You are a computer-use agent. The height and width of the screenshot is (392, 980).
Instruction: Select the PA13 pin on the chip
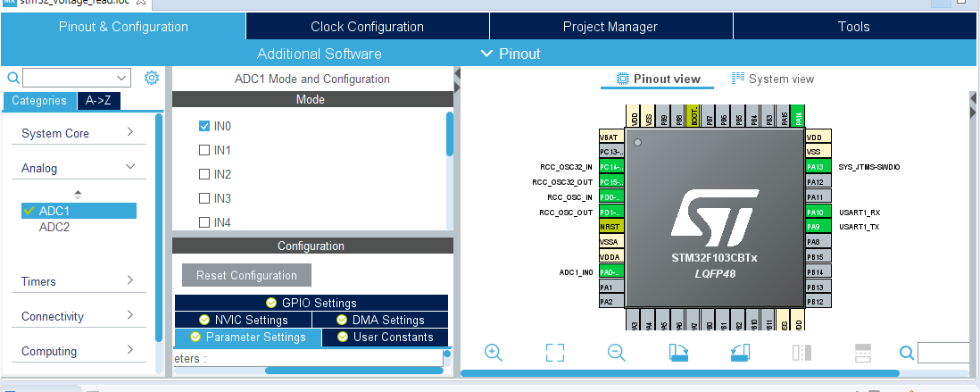[x=818, y=167]
